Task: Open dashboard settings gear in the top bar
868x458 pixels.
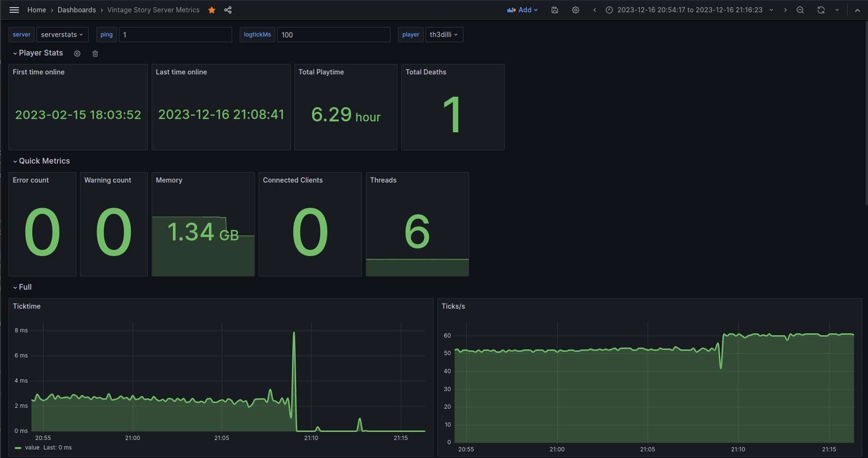Action: coord(576,10)
